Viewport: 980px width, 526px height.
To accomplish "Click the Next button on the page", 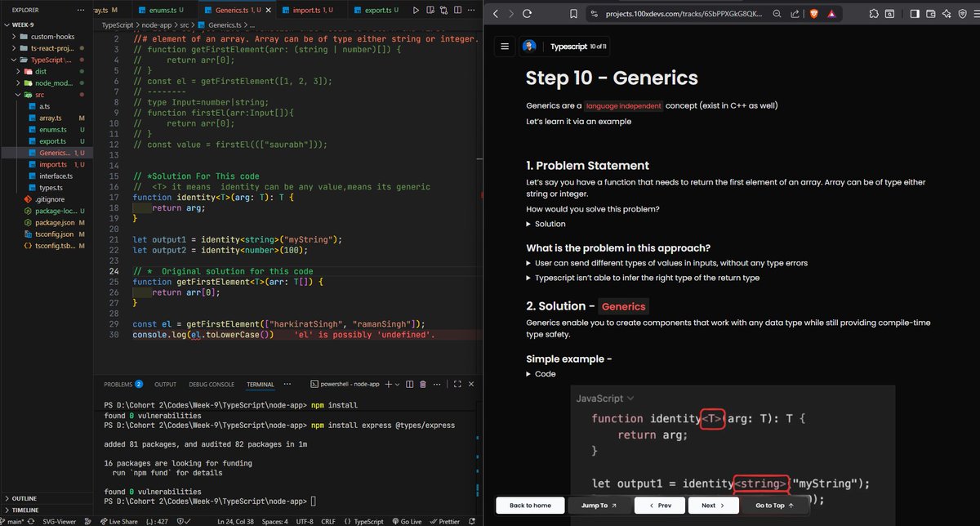I will pyautogui.click(x=714, y=506).
